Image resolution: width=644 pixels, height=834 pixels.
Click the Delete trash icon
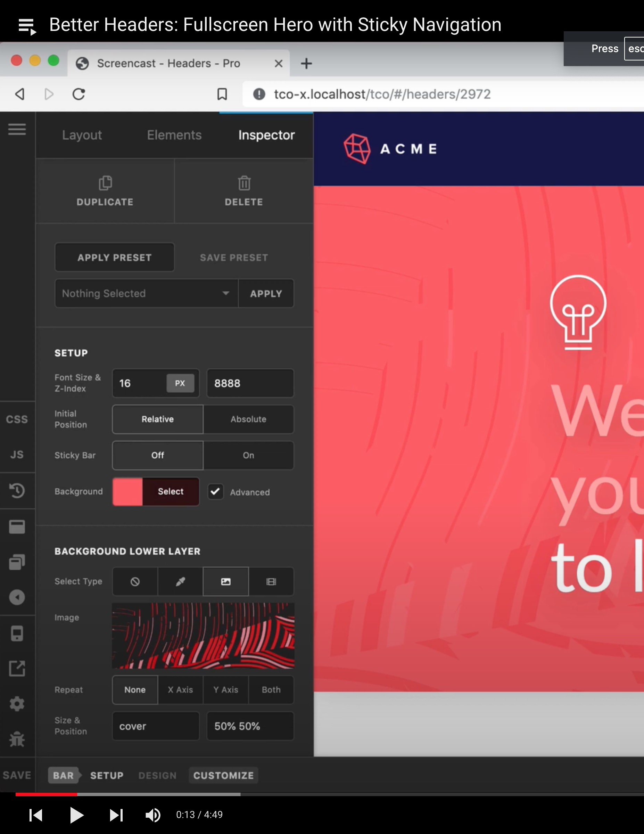point(244,183)
